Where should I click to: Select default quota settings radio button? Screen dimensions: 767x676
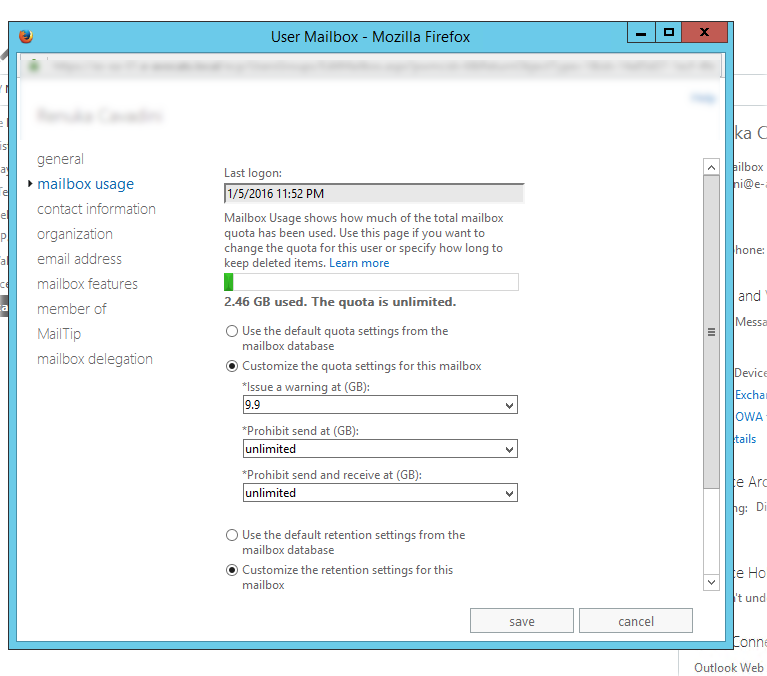coord(232,331)
